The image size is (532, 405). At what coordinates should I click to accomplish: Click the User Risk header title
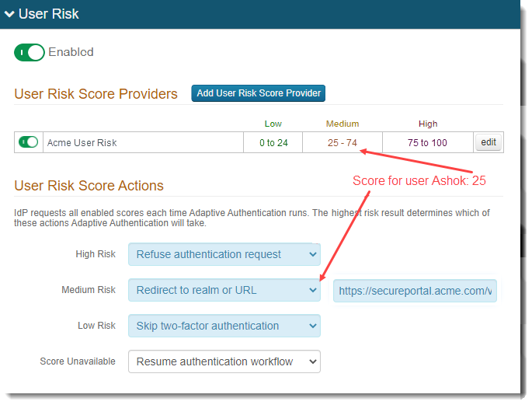point(49,14)
